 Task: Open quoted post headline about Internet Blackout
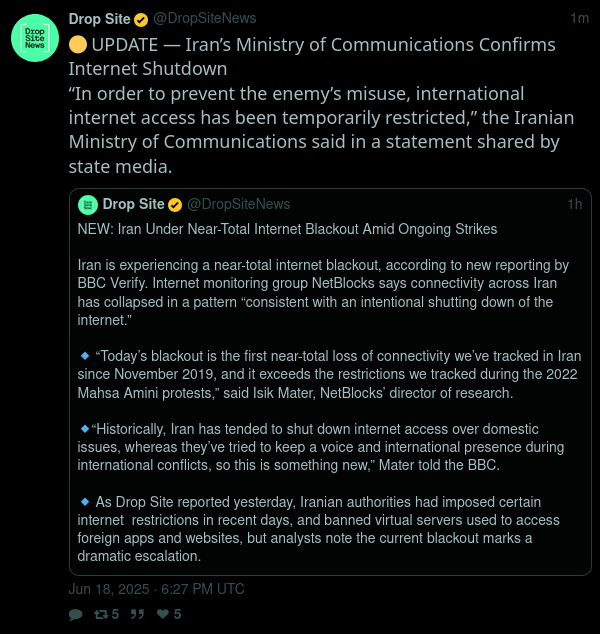pos(287,229)
